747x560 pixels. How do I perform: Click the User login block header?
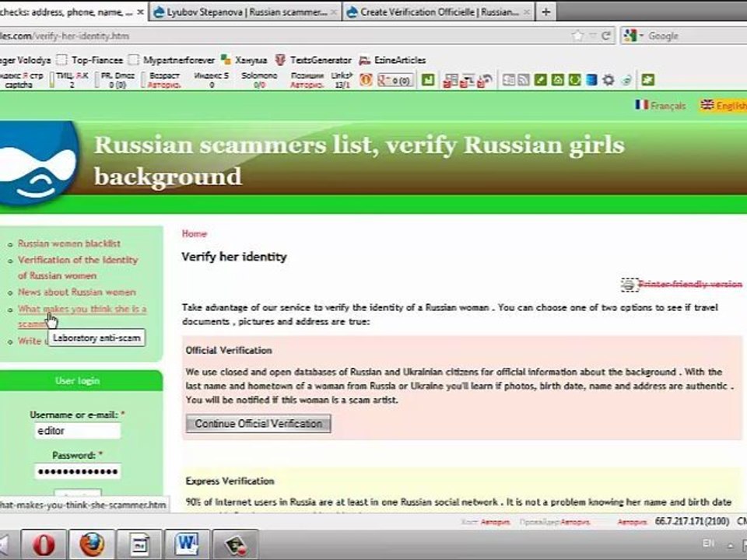point(77,380)
